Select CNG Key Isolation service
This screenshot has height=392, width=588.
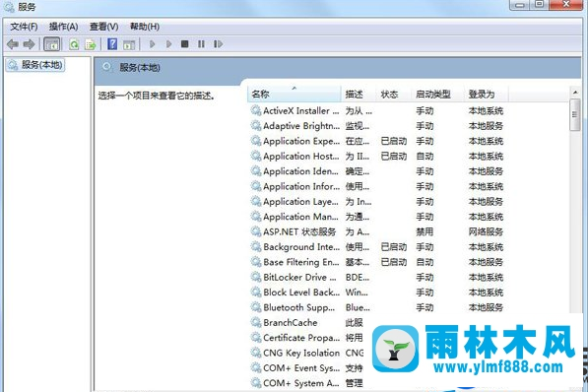point(306,353)
